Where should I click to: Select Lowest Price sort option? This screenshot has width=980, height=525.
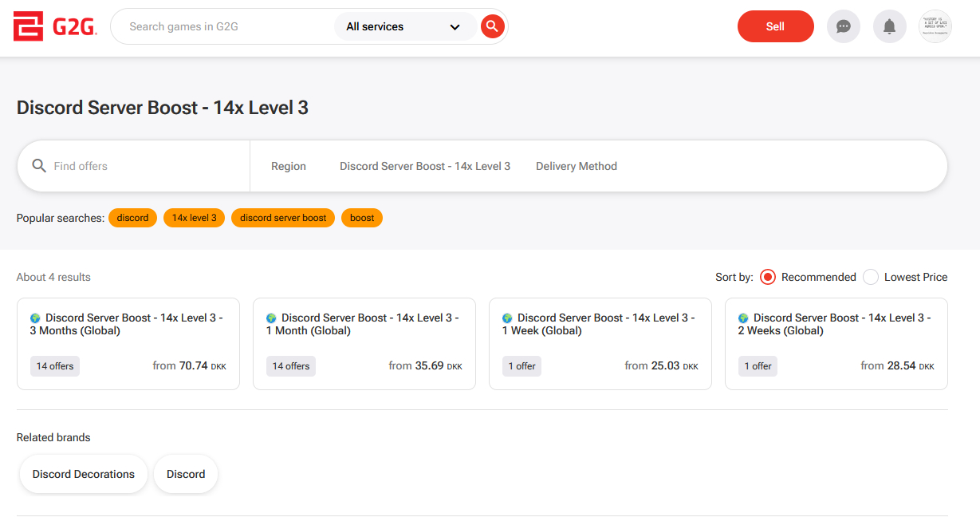coord(871,277)
